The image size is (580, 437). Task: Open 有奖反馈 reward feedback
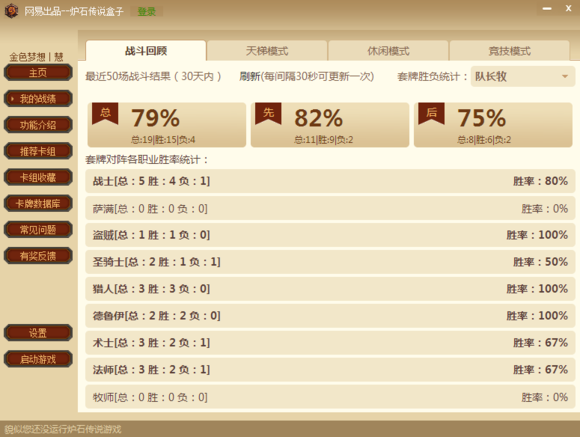(x=38, y=256)
